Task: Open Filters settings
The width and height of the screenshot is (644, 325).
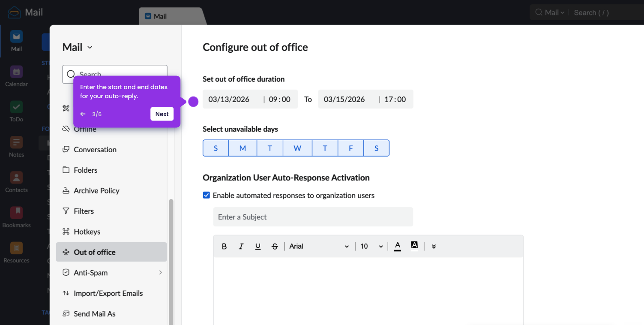Action: pos(111,211)
